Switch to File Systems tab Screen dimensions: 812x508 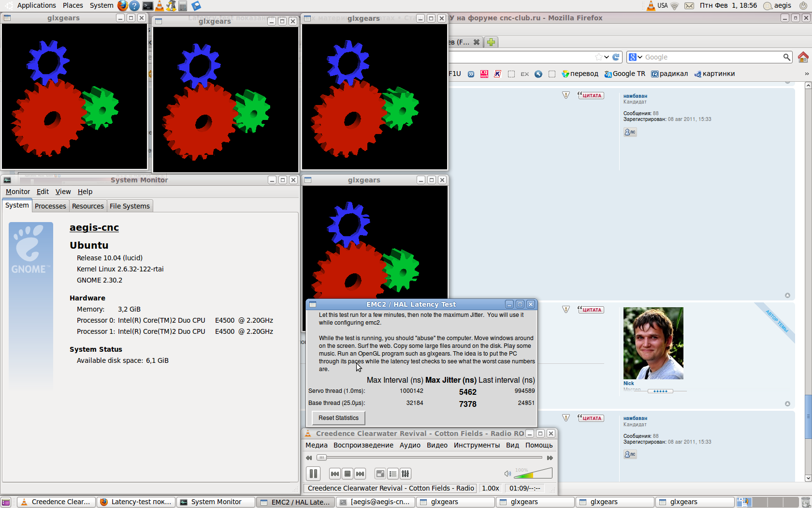pyautogui.click(x=130, y=206)
